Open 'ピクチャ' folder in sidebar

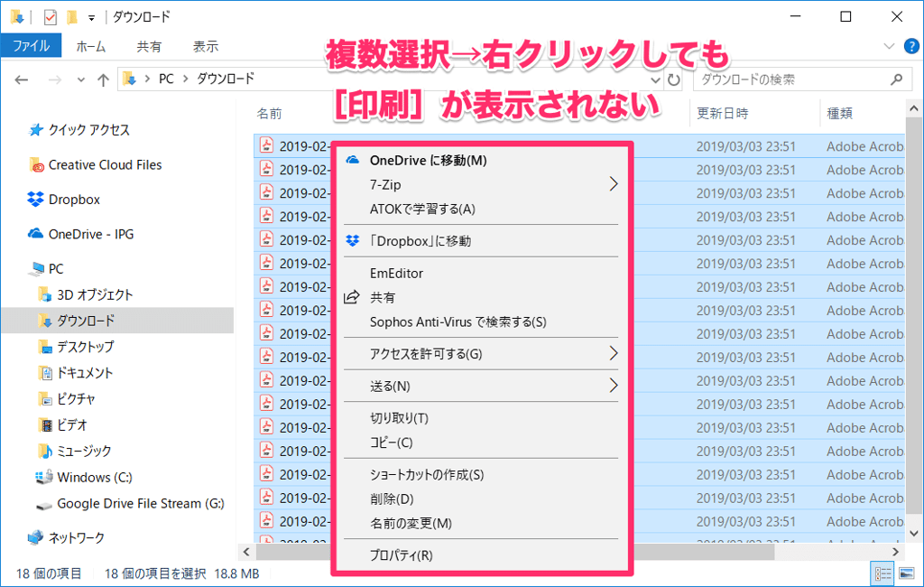click(x=76, y=399)
